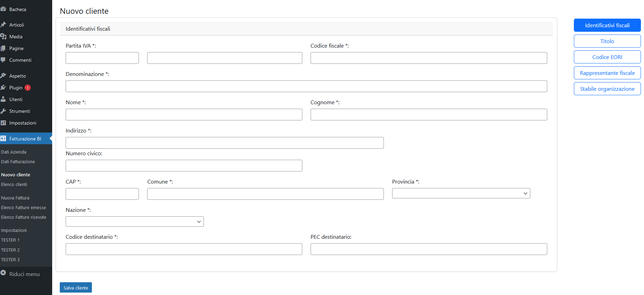Screen dimensions: 644x295
Task: Click the Stabile organizzazione button
Action: 607,89
